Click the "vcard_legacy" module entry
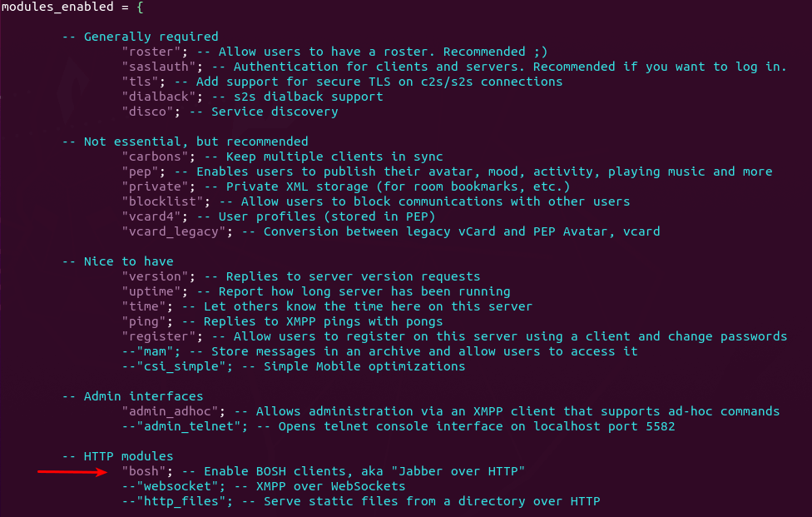This screenshot has width=812, height=517. tap(174, 231)
